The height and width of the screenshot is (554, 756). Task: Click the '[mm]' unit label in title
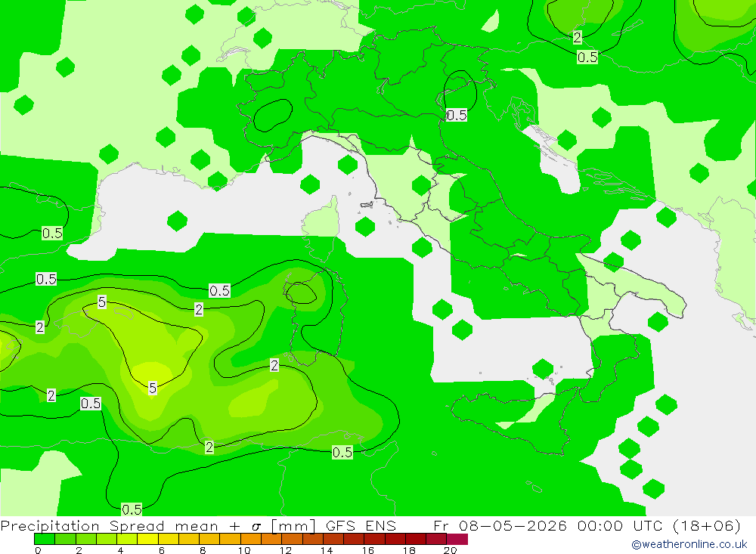tap(293, 525)
